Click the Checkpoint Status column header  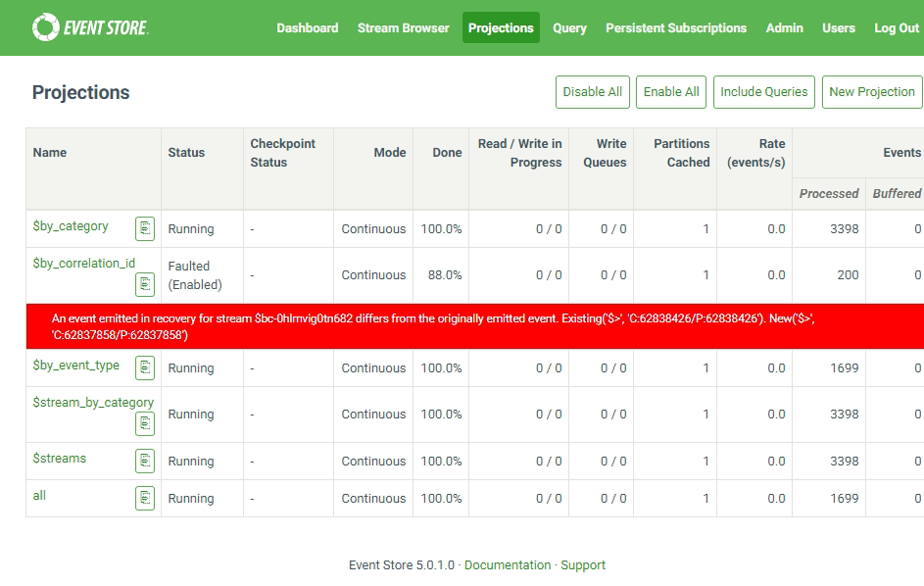pos(283,153)
